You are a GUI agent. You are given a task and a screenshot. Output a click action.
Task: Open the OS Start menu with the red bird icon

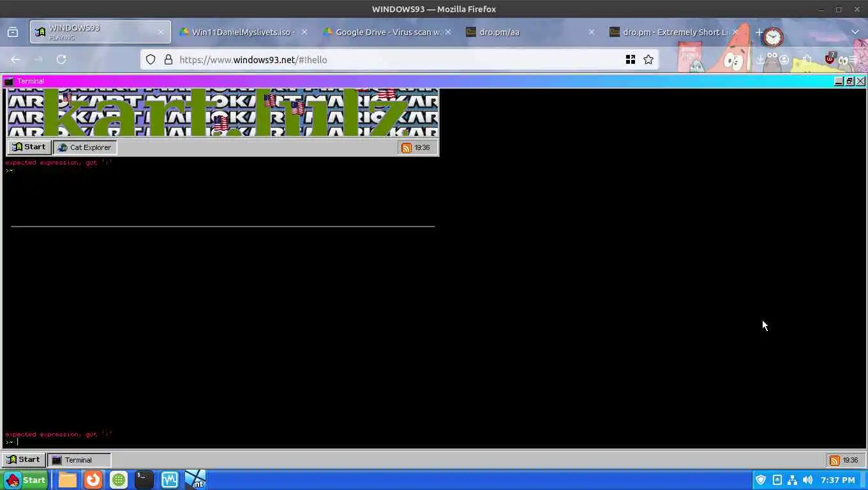[26, 480]
